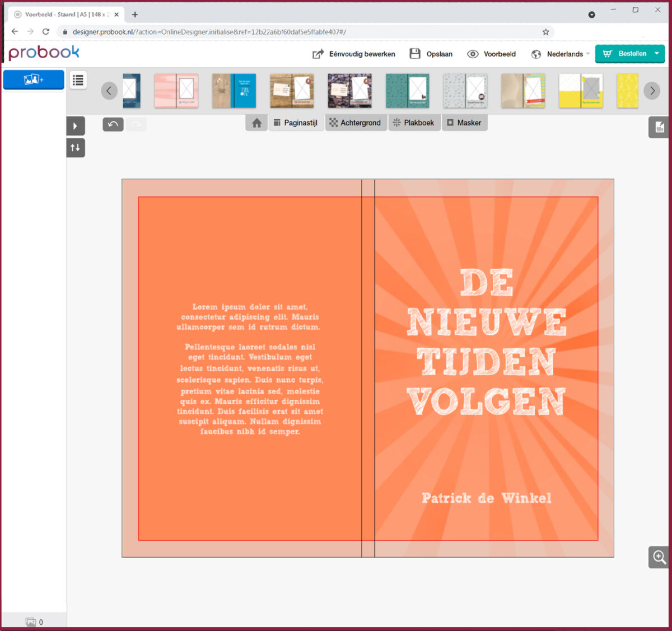
Task: Open the Bestellen dropdown arrow
Action: coord(656,54)
